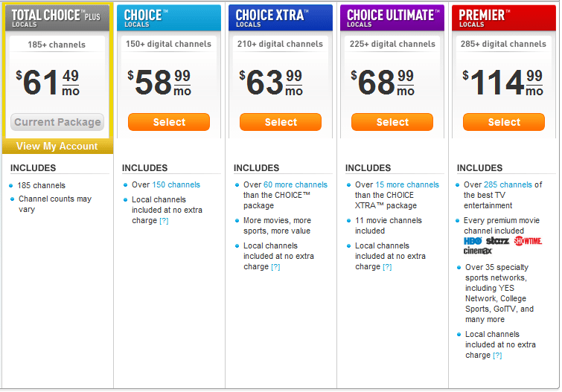Open View My Account
Viewport: 562px width, 392px height.
coord(57,147)
